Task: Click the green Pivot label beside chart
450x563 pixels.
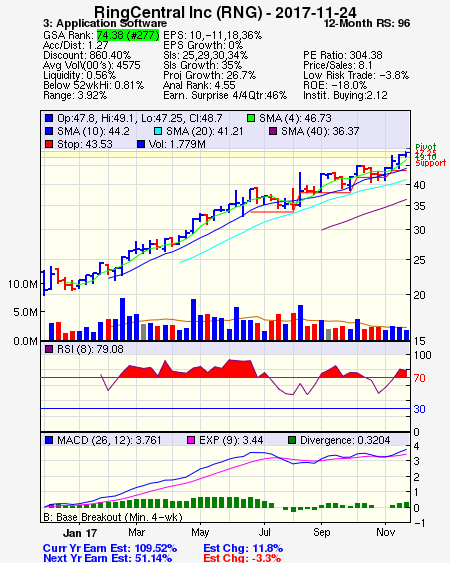Action: [x=426, y=147]
